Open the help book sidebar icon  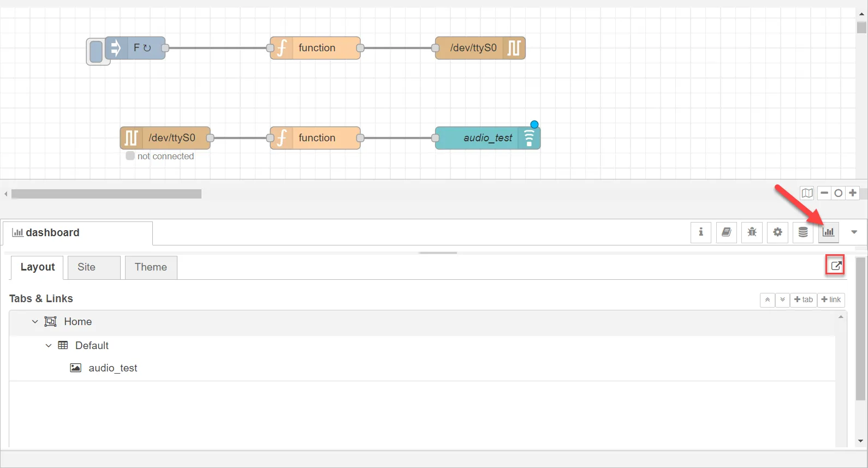coord(727,232)
